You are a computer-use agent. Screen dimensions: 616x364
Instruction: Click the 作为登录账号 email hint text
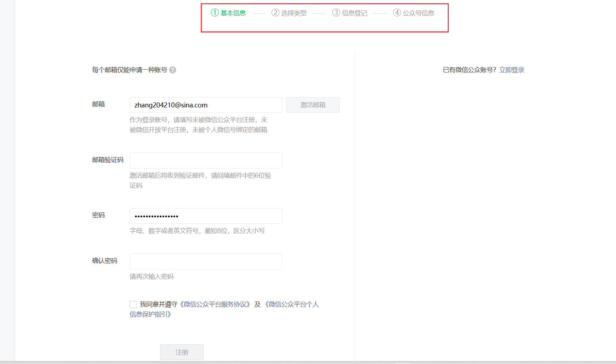pyautogui.click(x=199, y=125)
